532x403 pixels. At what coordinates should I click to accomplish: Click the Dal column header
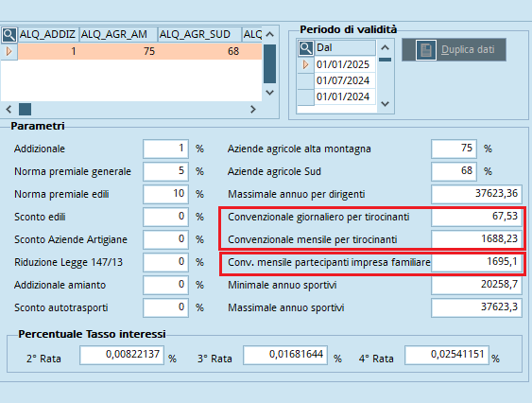click(345, 48)
